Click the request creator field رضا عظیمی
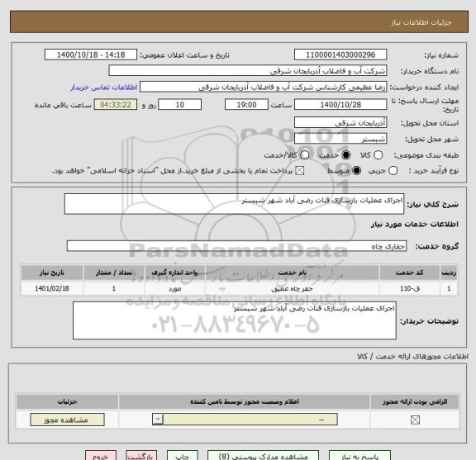This screenshot has height=460, width=476. pyautogui.click(x=263, y=87)
